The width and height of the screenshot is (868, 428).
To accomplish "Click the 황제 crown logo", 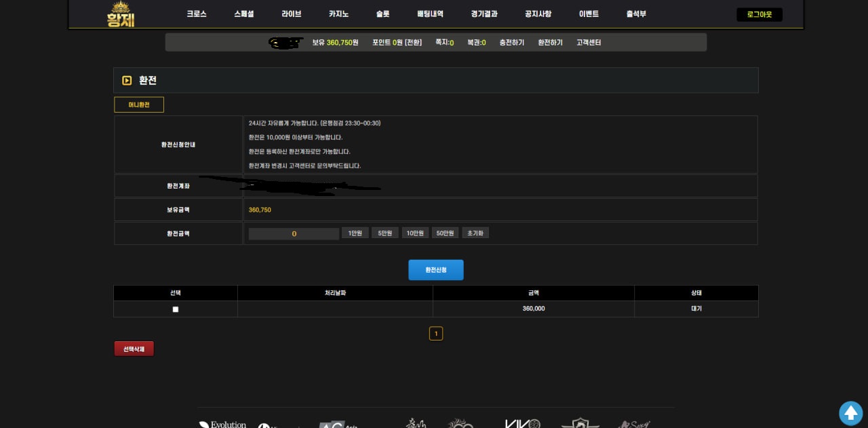I will point(121,14).
